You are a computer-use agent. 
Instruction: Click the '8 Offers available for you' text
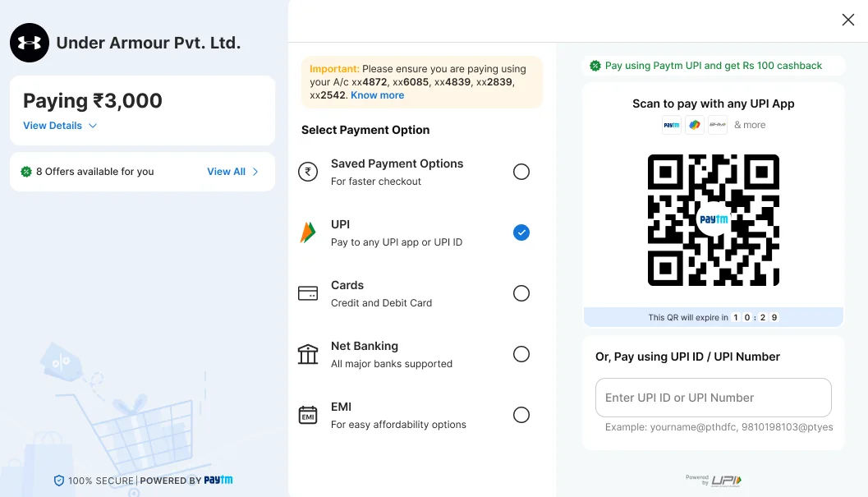coord(94,172)
